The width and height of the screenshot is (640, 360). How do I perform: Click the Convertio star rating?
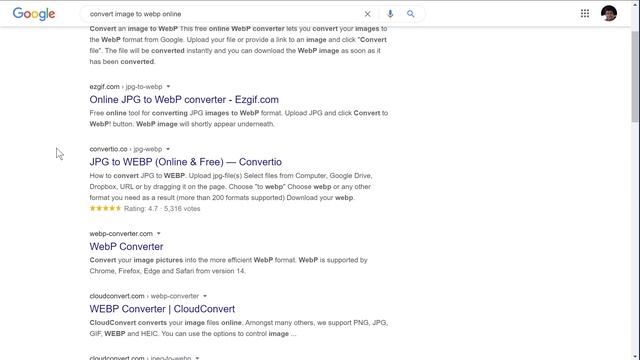[105, 209]
